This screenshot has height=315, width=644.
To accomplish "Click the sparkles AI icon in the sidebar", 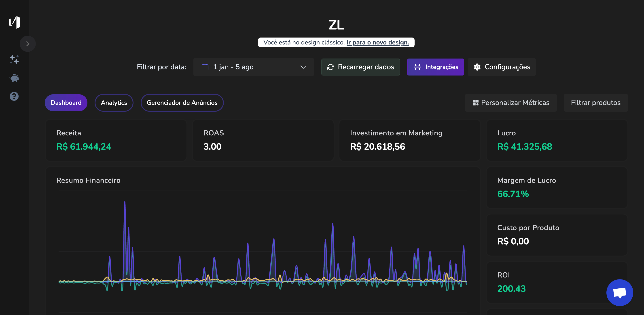I will click(x=14, y=59).
